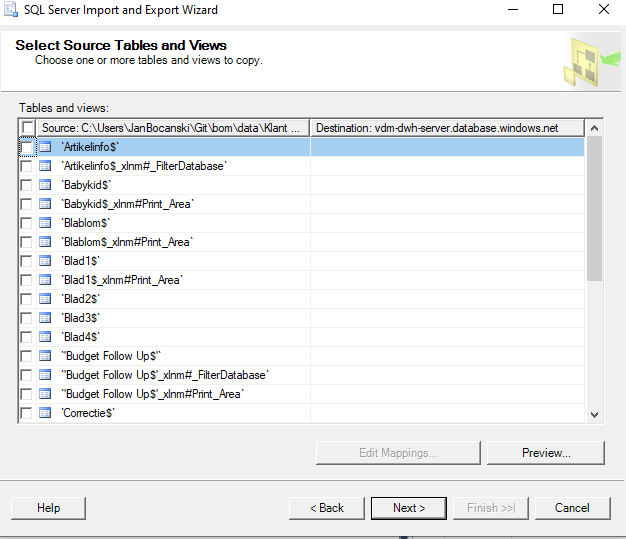Select `Blablom$` row text
Viewport: 626px width, 539px height.
85,223
